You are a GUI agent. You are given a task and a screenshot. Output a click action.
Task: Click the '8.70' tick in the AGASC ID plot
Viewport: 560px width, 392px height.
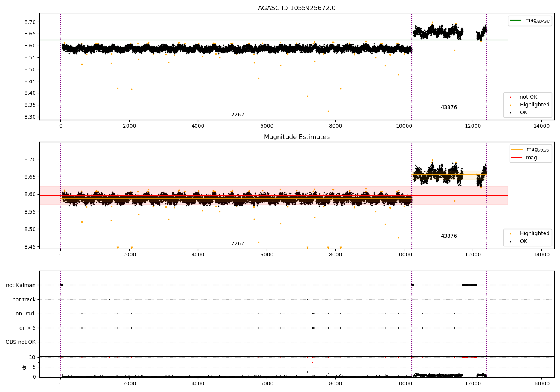30,22
